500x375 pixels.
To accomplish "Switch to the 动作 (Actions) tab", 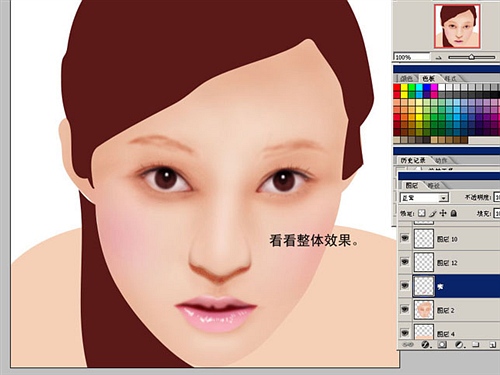I will point(441,160).
